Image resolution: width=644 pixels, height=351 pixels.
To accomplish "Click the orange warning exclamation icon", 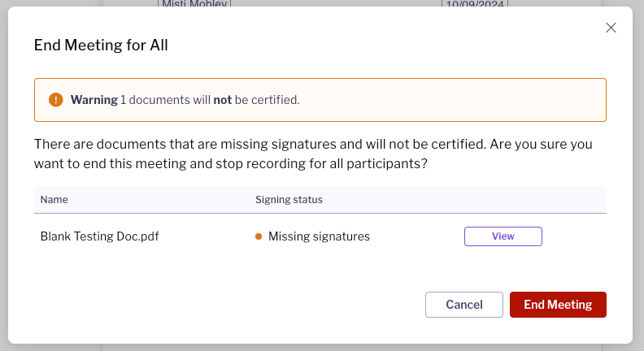I will click(56, 100).
